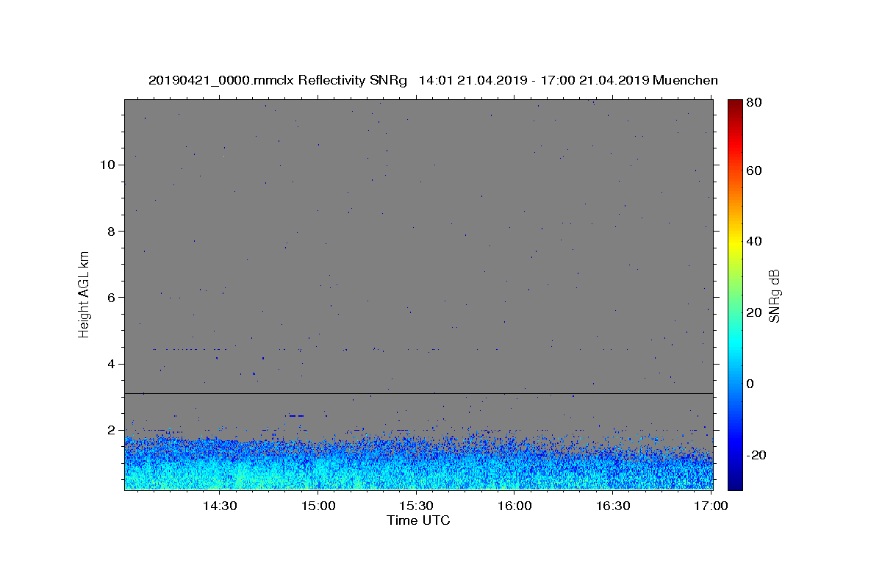
Task: Click the 'Time UTC' axis label
Action: pyautogui.click(x=418, y=520)
